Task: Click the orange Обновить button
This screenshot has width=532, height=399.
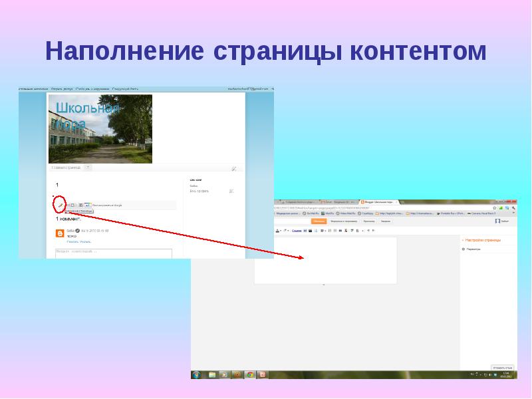Action: pos(319,221)
